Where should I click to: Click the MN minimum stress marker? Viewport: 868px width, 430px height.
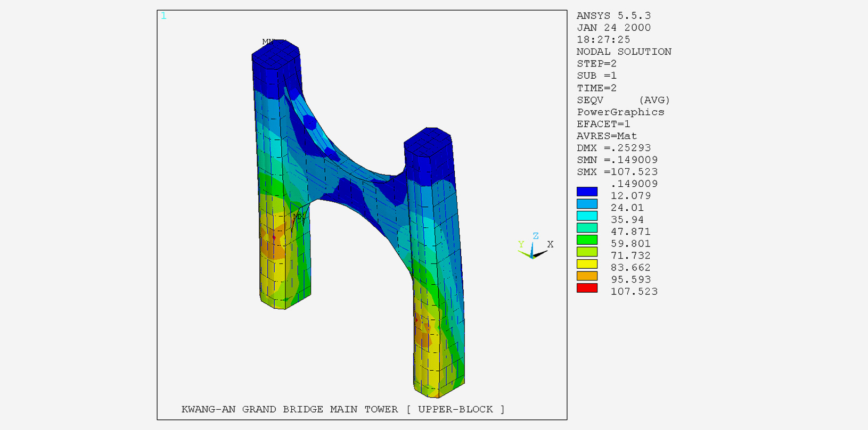[268, 42]
